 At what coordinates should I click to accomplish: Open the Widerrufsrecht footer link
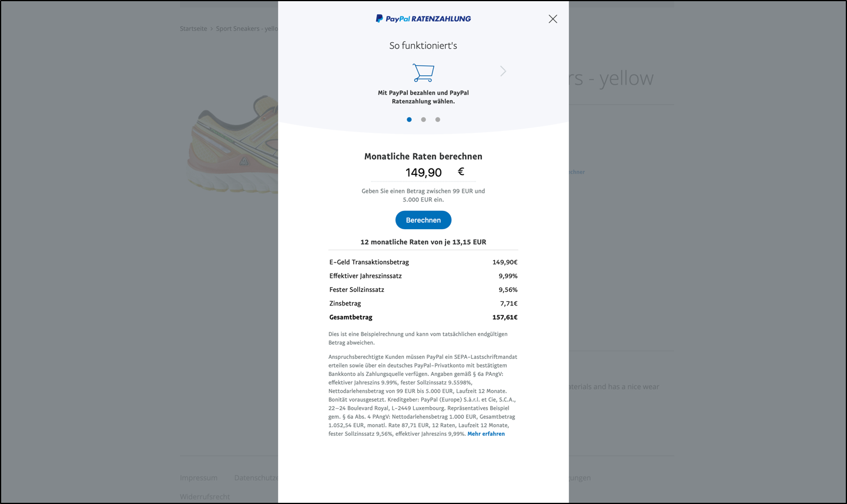[x=205, y=496]
